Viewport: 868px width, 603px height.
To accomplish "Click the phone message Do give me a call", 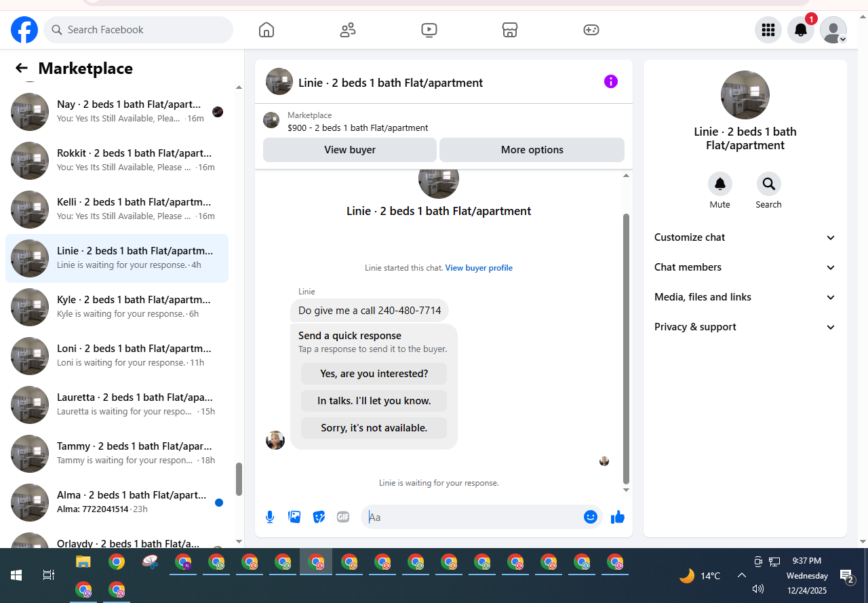I will pyautogui.click(x=370, y=311).
